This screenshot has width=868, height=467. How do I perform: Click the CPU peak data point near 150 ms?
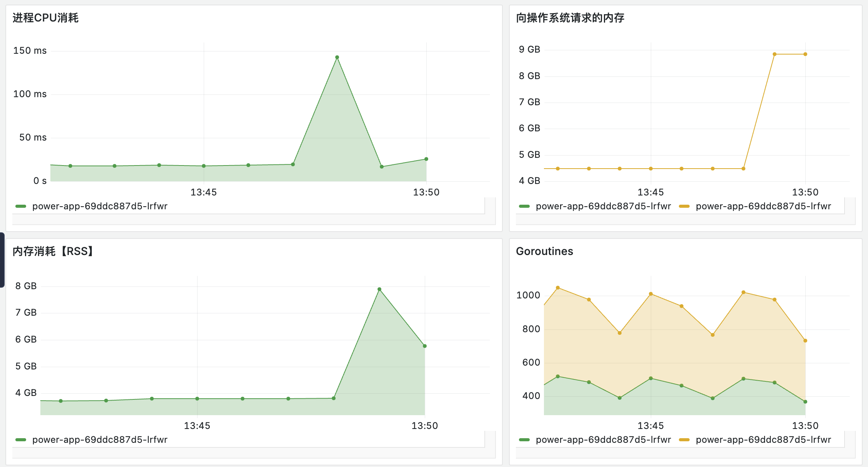[337, 57]
